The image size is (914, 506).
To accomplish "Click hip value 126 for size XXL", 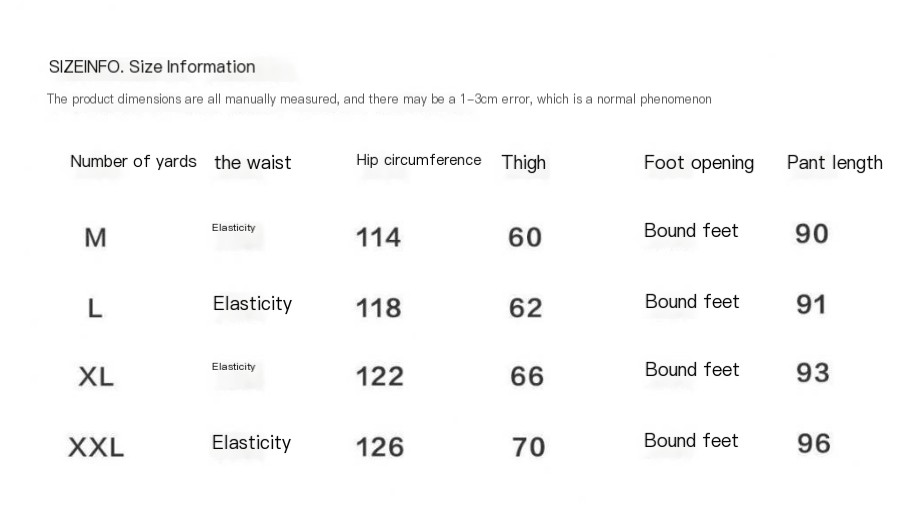I will click(x=380, y=447).
